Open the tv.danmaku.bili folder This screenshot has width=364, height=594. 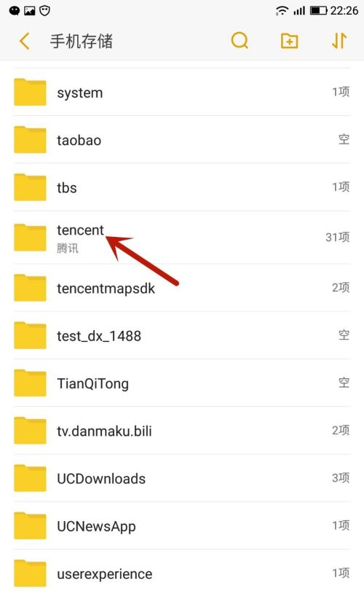[181, 431]
